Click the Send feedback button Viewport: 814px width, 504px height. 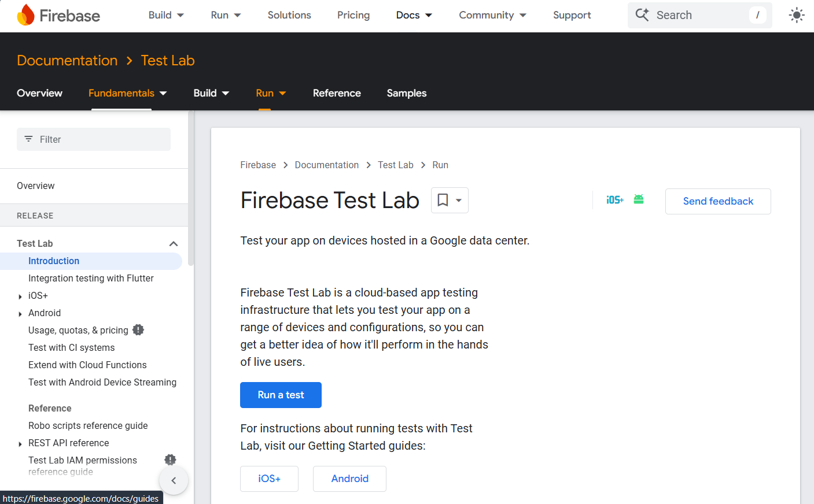[718, 201]
